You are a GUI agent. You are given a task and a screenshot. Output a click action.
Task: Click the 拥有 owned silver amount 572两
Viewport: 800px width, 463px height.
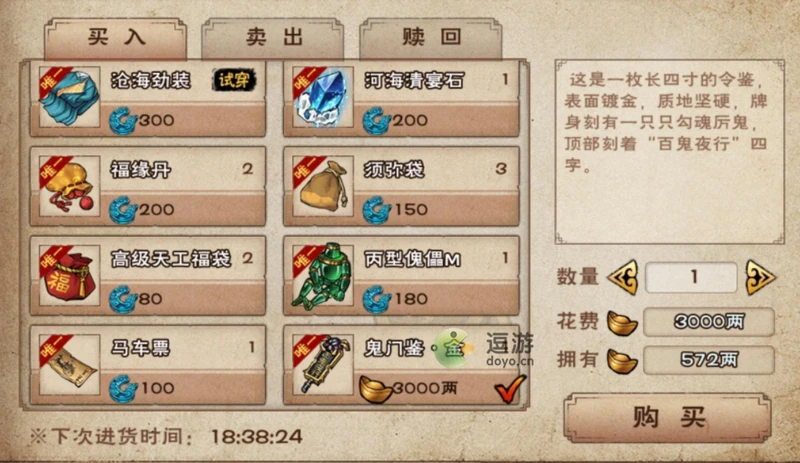[x=709, y=360]
